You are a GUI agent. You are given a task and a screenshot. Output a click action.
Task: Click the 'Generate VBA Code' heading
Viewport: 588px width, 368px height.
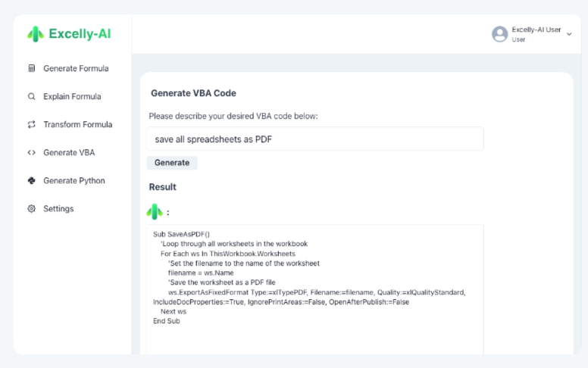coord(193,93)
